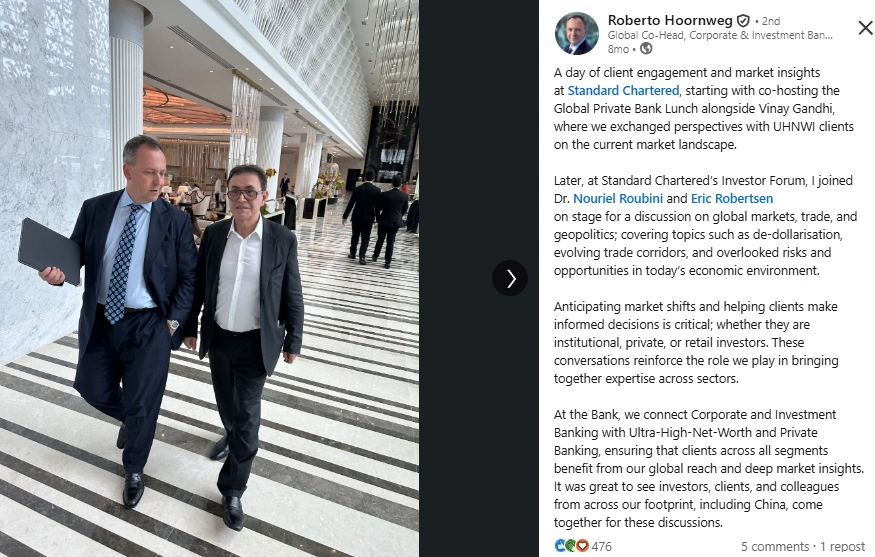Click the celebrate reaction icon

571,545
